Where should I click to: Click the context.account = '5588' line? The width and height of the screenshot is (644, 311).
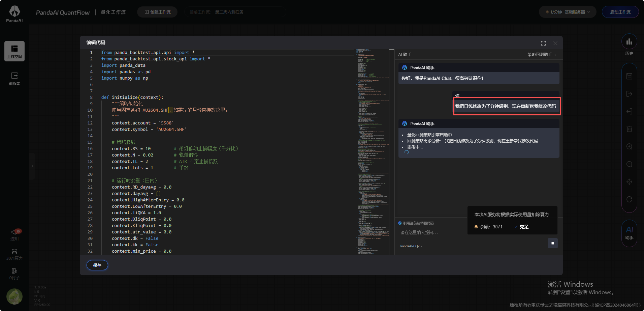[x=142, y=123]
